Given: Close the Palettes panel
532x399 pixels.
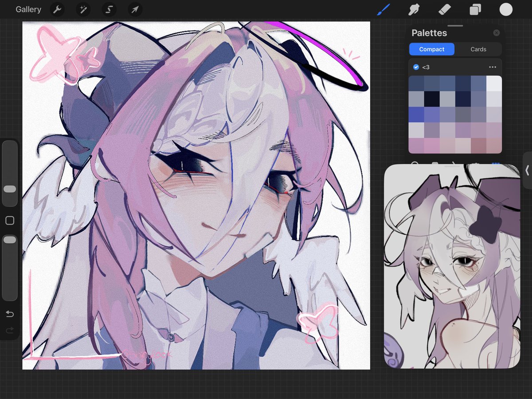Looking at the screenshot, I should 497,33.
